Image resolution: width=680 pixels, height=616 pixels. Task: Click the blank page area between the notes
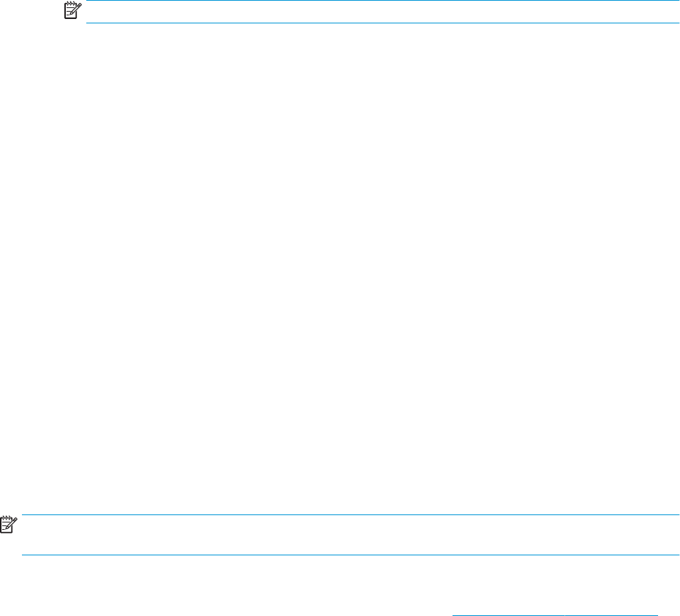(340, 269)
